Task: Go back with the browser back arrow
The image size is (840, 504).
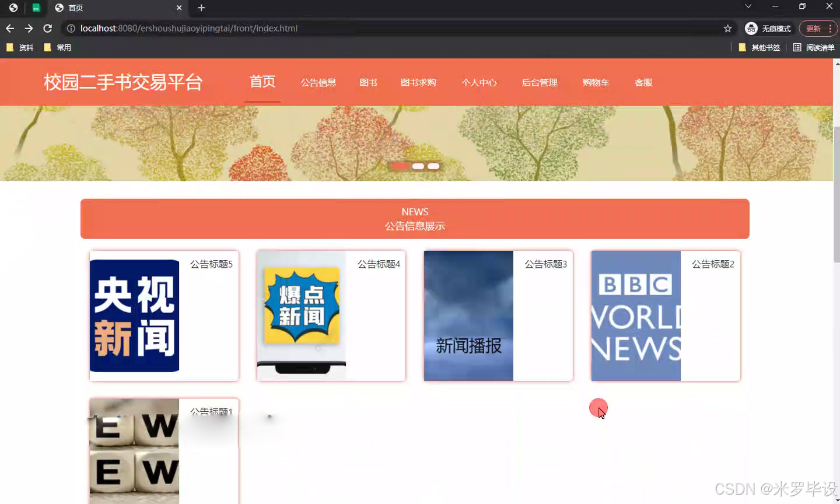Action: pyautogui.click(x=10, y=28)
